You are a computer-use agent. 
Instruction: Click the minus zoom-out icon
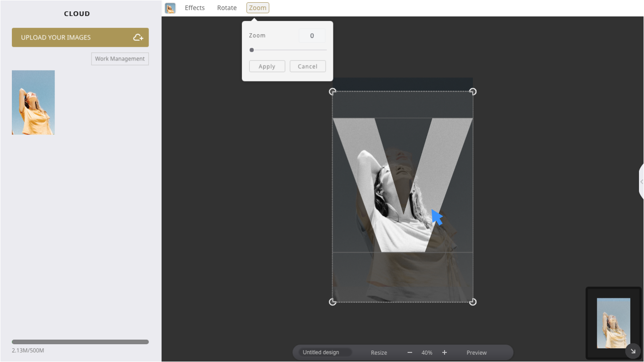tap(409, 353)
